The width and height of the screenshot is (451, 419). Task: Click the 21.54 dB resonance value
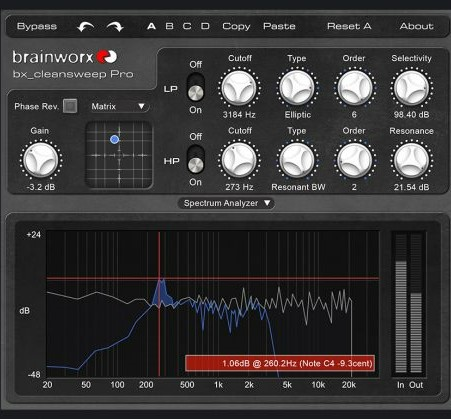[x=411, y=187]
